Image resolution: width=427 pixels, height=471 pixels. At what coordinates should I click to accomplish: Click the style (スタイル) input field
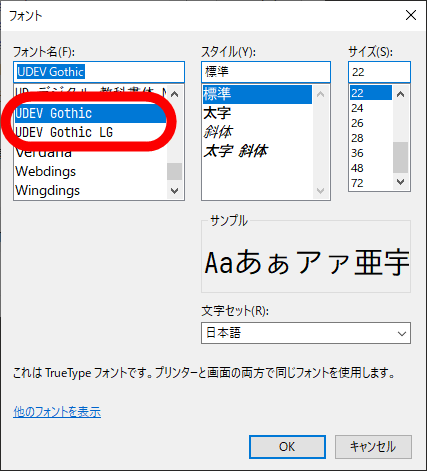click(x=266, y=72)
